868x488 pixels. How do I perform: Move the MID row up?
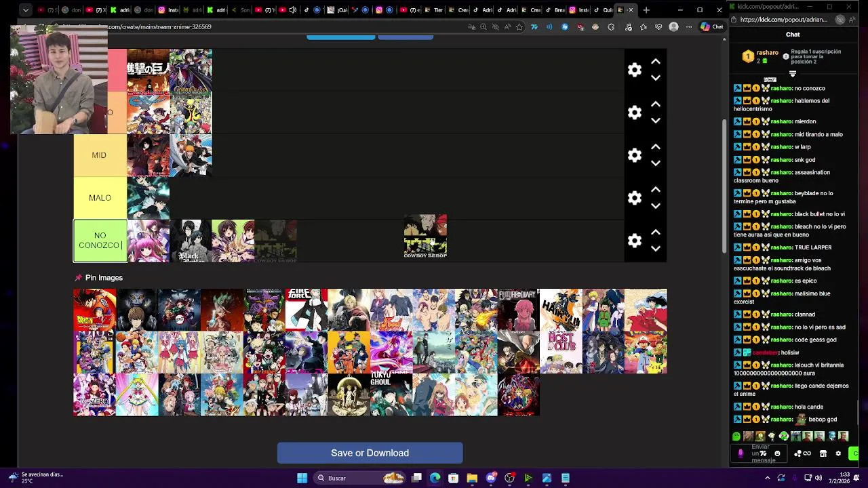tap(656, 147)
